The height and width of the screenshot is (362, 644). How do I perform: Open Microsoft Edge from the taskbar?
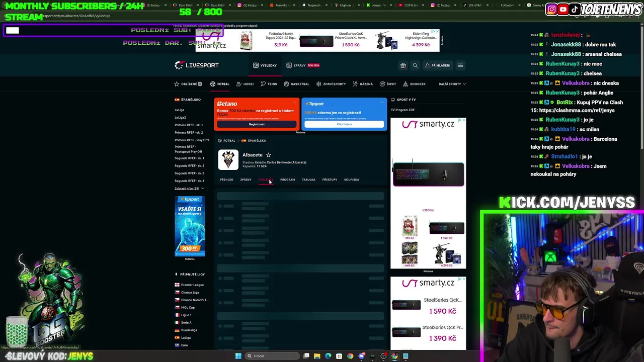[328, 356]
